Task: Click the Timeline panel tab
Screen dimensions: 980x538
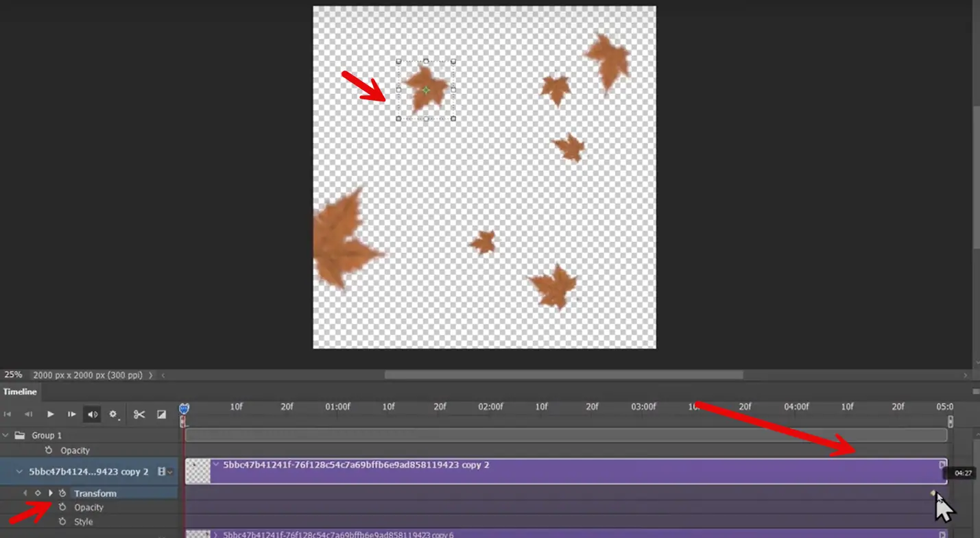Action: click(20, 392)
